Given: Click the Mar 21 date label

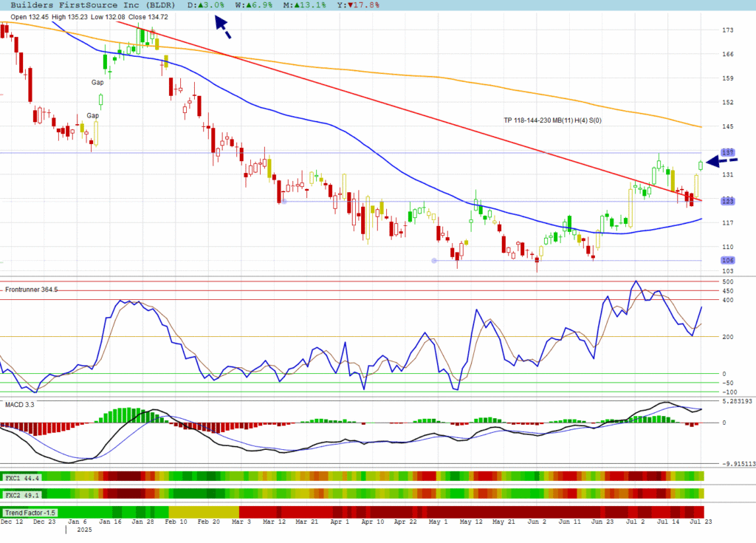Looking at the screenshot, I should [306, 522].
